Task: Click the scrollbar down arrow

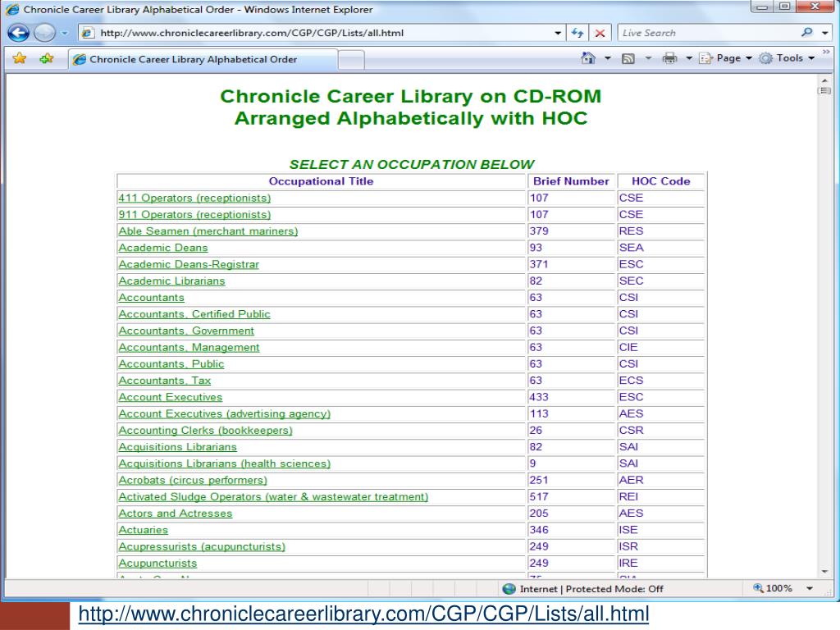Action: tap(824, 572)
